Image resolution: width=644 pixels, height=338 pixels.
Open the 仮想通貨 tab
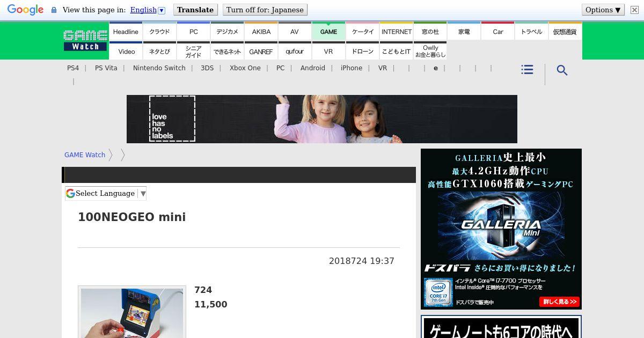click(x=565, y=32)
